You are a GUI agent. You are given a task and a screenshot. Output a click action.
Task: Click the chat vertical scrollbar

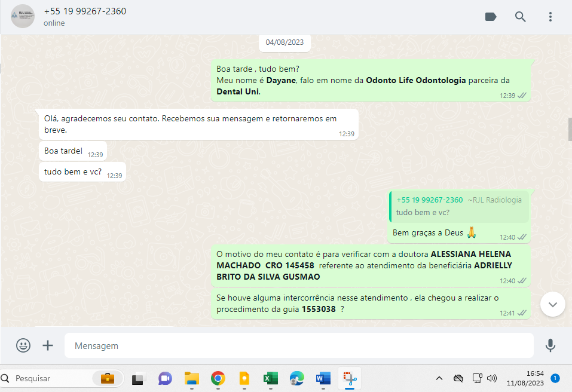click(x=569, y=128)
